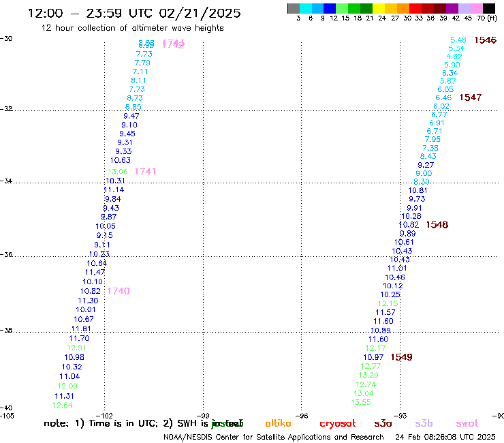Click the longitude axis label -93
The width and height of the screenshot is (504, 443).
[x=400, y=416]
